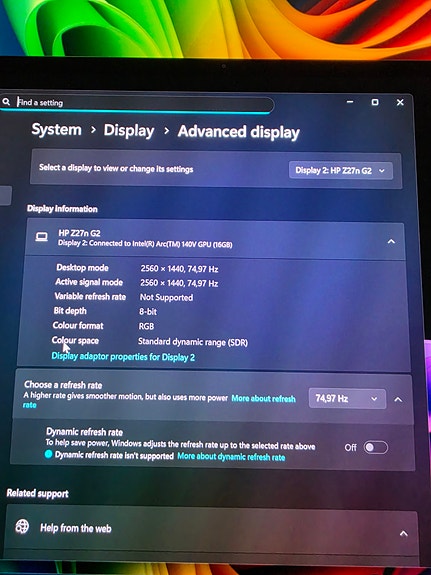
Task: Open the Display 2: HP Z27n G2 dropdown
Action: pyautogui.click(x=341, y=171)
